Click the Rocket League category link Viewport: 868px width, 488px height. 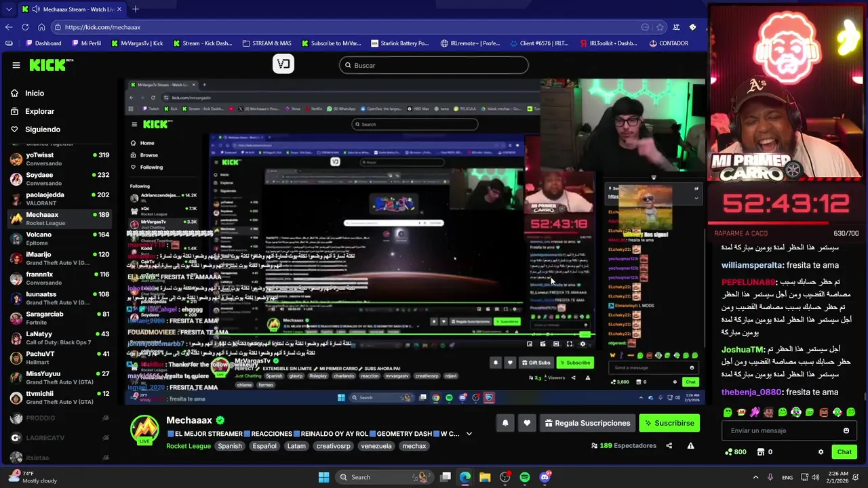[189, 446]
